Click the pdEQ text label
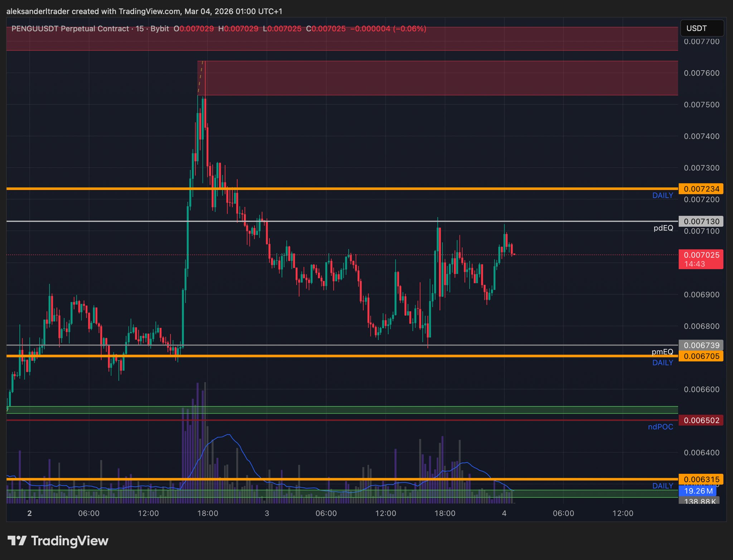The width and height of the screenshot is (733, 560). [663, 228]
